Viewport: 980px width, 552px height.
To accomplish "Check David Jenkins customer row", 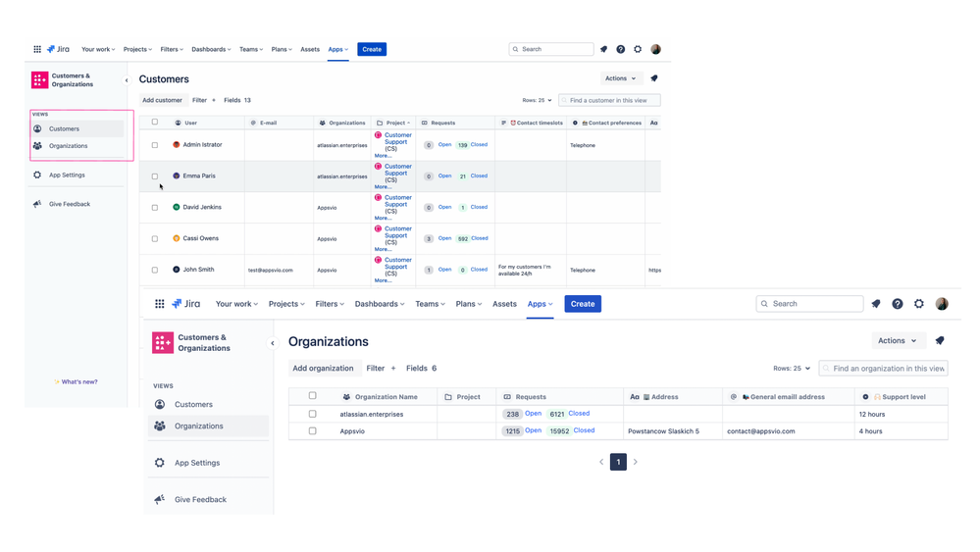I will 155,207.
